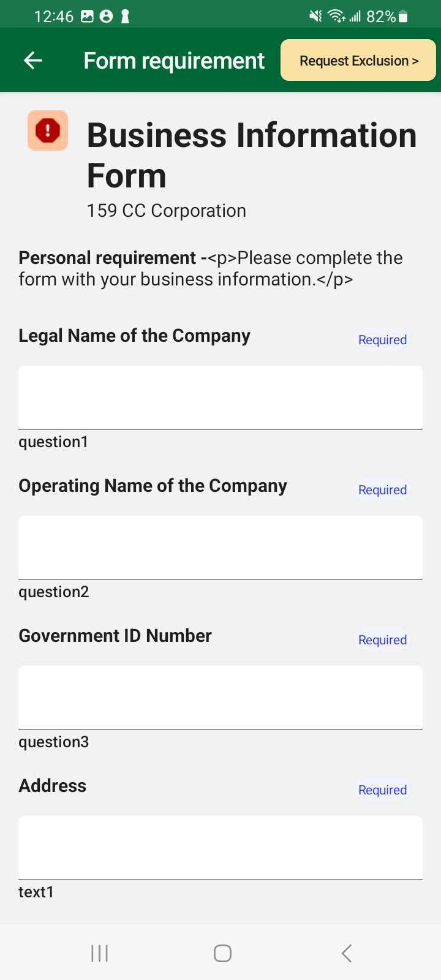This screenshot has width=441, height=980.
Task: Tap the Android system back chevron
Action: [347, 953]
